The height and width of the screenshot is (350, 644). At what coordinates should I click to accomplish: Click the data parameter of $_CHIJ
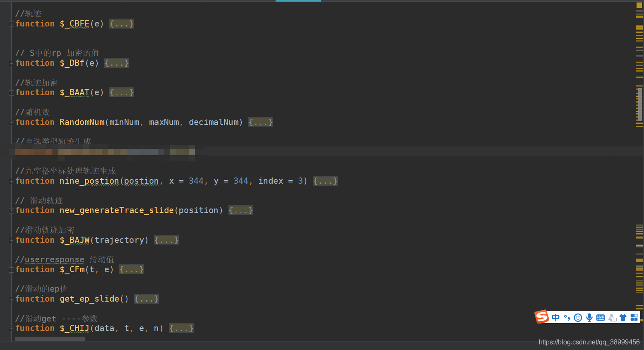[x=104, y=328]
